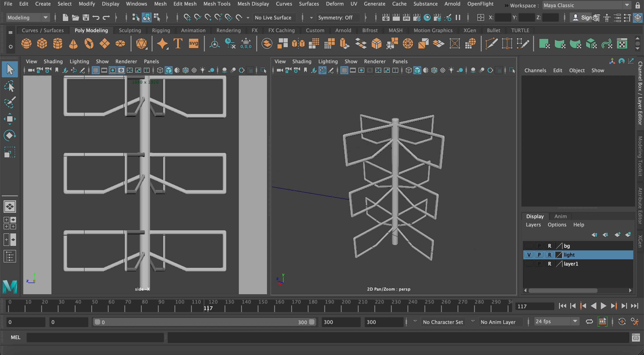
Task: Select the polygon Type tool icon
Action: [x=178, y=44]
